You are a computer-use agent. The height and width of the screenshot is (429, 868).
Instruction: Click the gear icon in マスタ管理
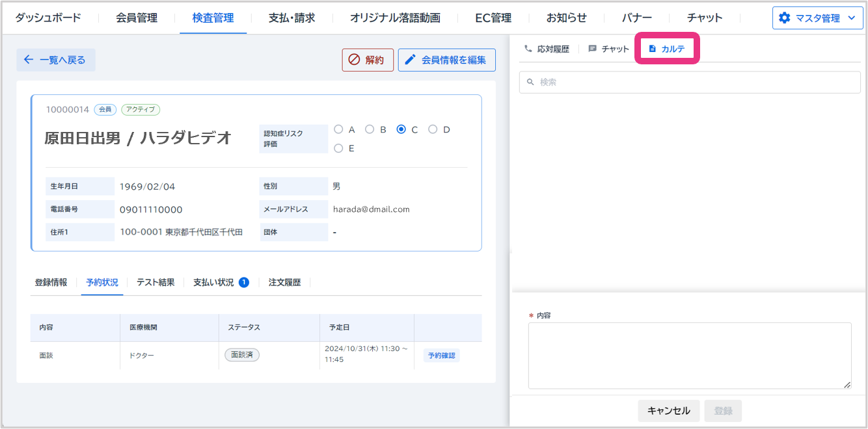[785, 18]
